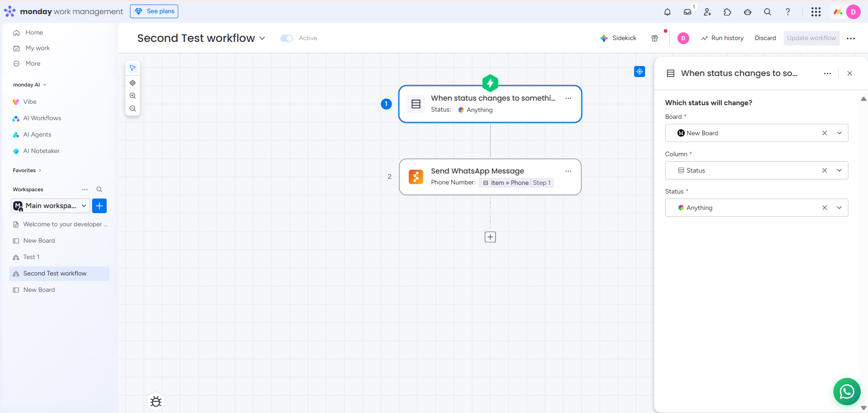Open the inbox tray icon
868x413 pixels.
687,12
